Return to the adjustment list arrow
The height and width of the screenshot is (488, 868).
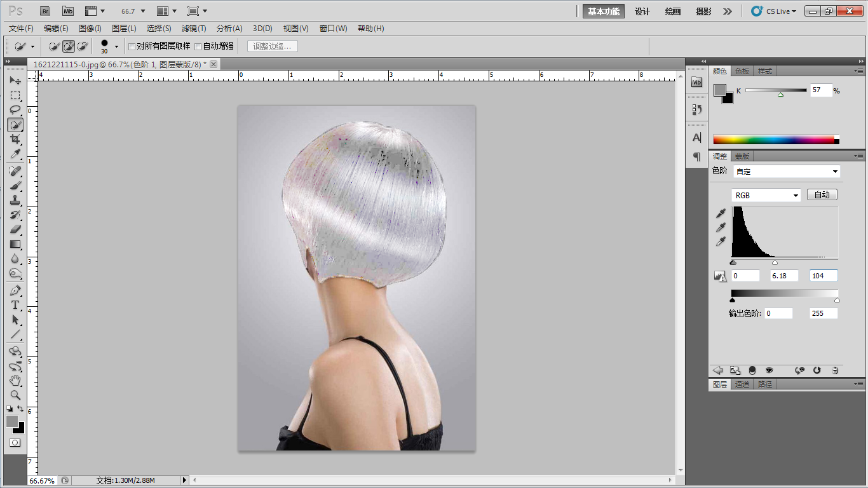(718, 370)
